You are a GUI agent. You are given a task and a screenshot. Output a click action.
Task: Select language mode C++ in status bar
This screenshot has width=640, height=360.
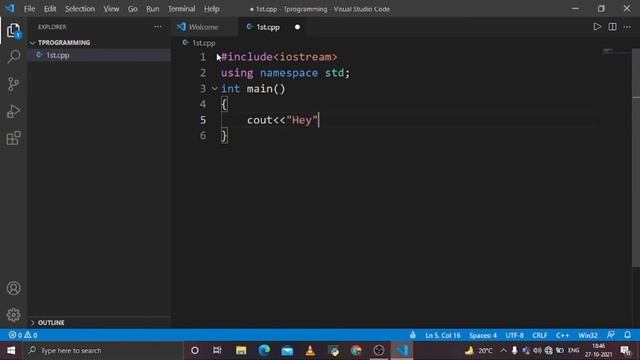coord(562,335)
